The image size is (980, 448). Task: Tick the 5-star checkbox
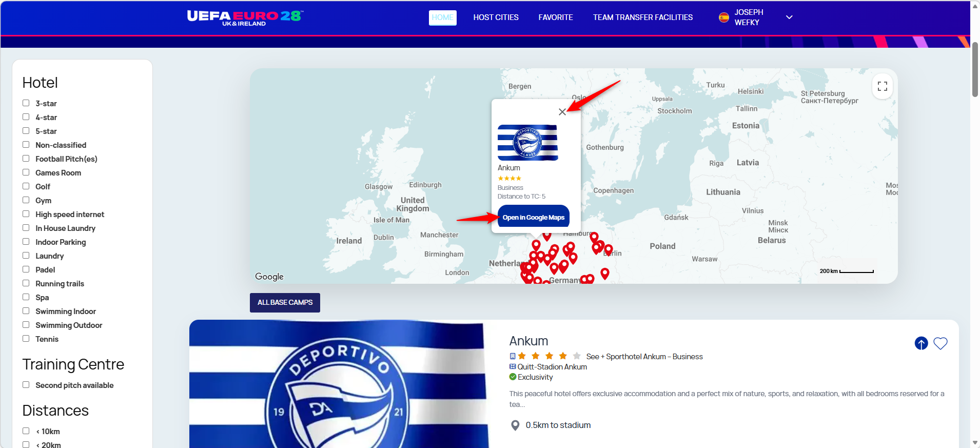click(26, 131)
